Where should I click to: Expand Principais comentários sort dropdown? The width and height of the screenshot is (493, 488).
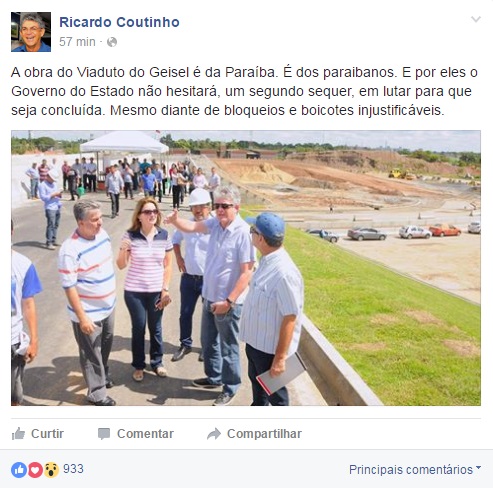415,470
